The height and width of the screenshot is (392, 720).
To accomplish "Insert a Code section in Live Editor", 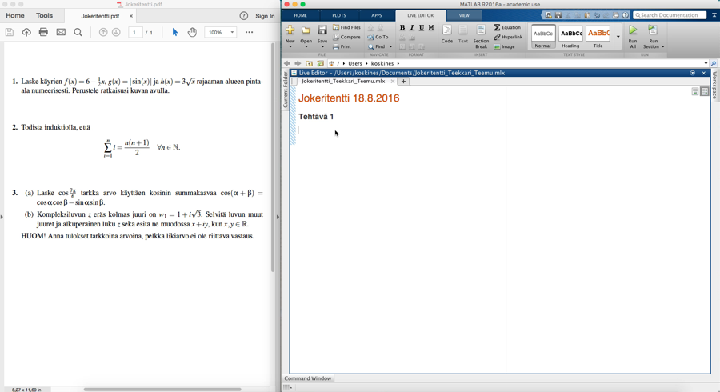I will coord(447,34).
